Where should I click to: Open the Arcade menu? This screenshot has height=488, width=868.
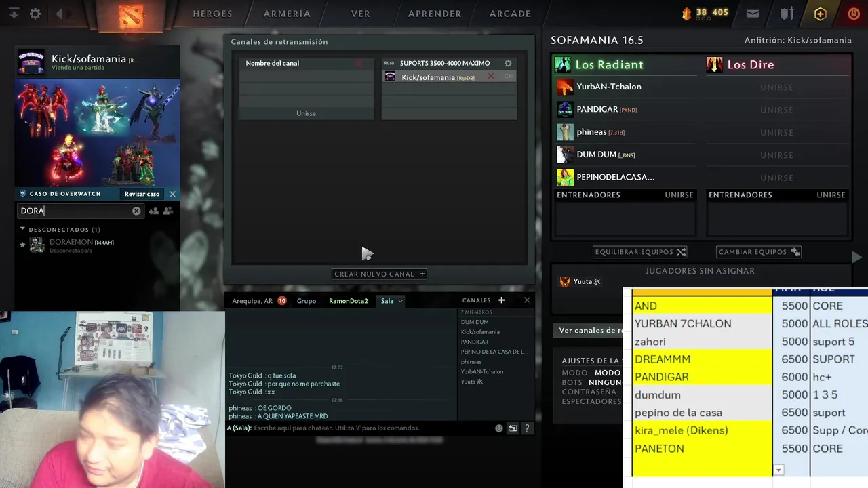coord(510,14)
